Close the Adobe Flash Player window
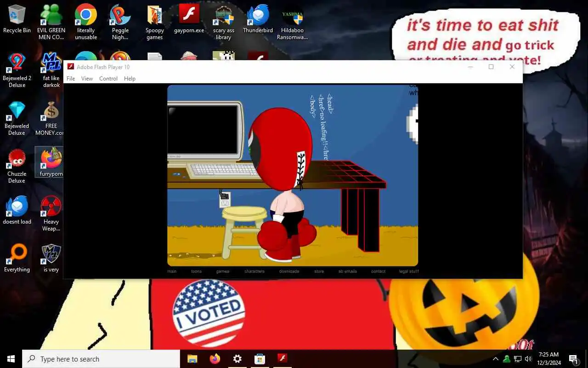 pos(512,67)
